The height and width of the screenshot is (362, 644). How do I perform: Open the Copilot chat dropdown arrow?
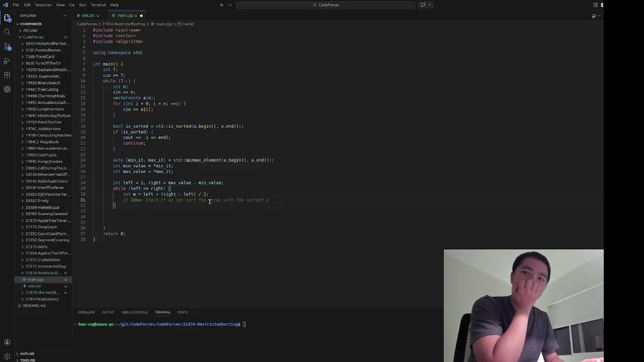pyautogui.click(x=429, y=5)
